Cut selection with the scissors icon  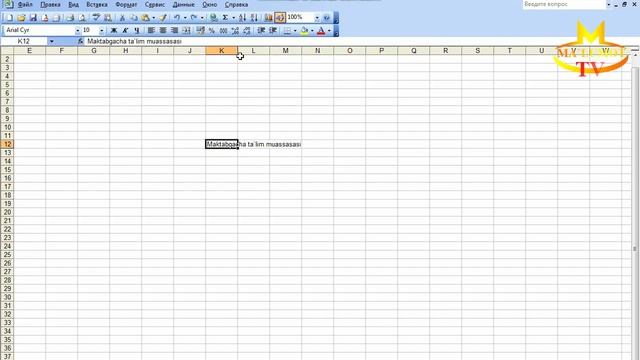click(x=122, y=18)
